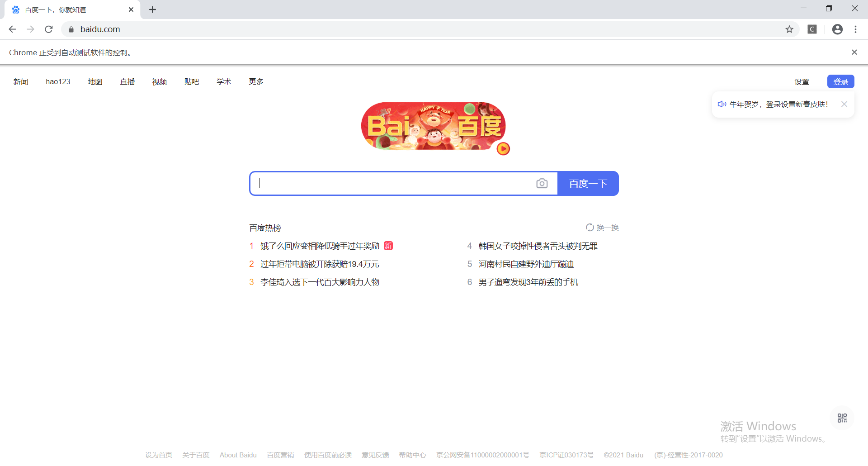Screen dimensions: 868x466
Task: Click footer text ©2021 Baidu
Action: [x=623, y=455]
